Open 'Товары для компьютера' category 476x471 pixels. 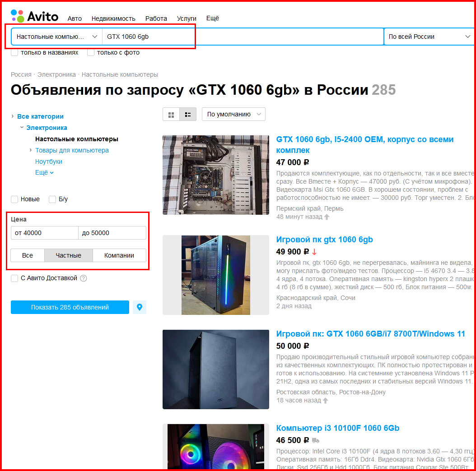[72, 150]
